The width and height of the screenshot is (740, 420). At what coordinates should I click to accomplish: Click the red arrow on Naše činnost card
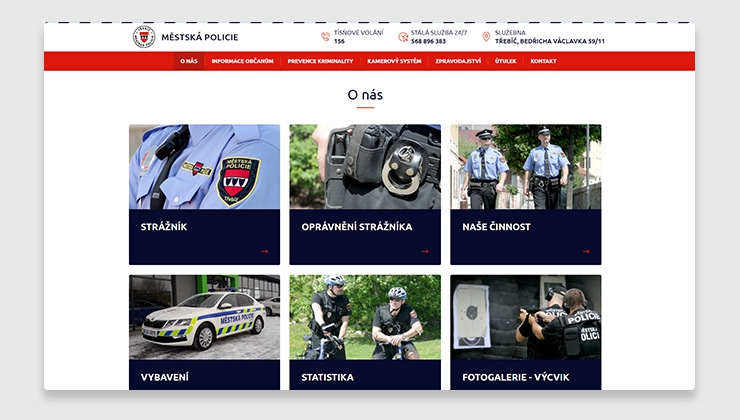586,252
